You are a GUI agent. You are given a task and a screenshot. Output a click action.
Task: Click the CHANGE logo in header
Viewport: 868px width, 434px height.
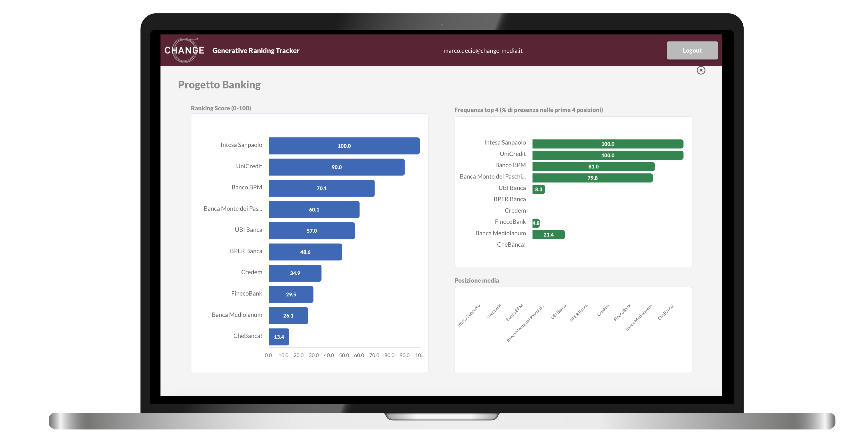coord(184,50)
